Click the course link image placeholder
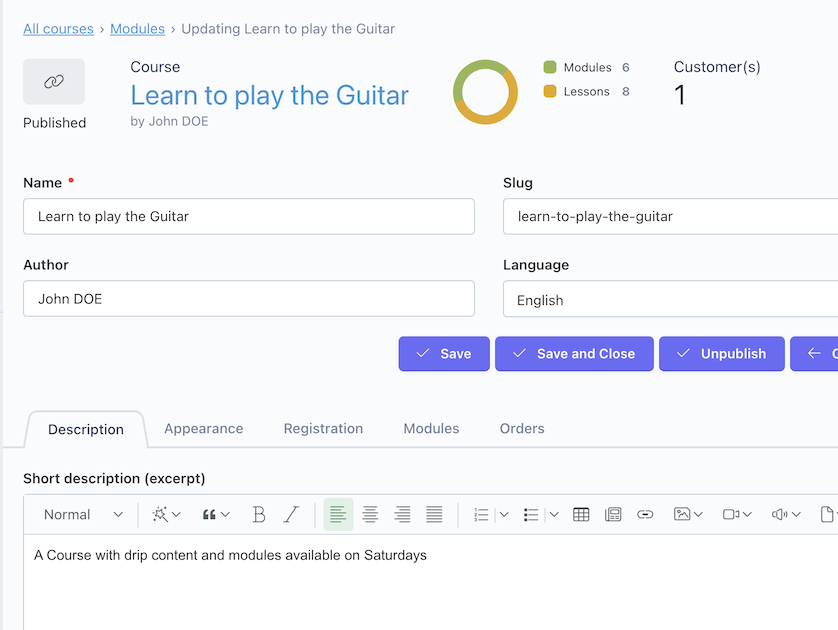Viewport: 838px width, 630px height. [54, 81]
